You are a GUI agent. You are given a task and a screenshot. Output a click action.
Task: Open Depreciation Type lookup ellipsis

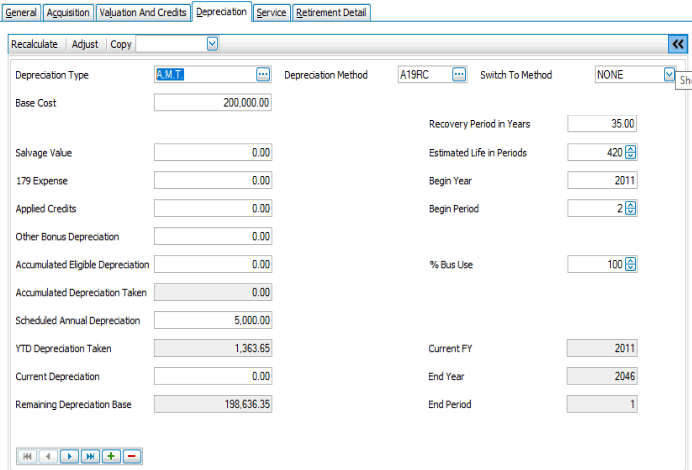263,75
